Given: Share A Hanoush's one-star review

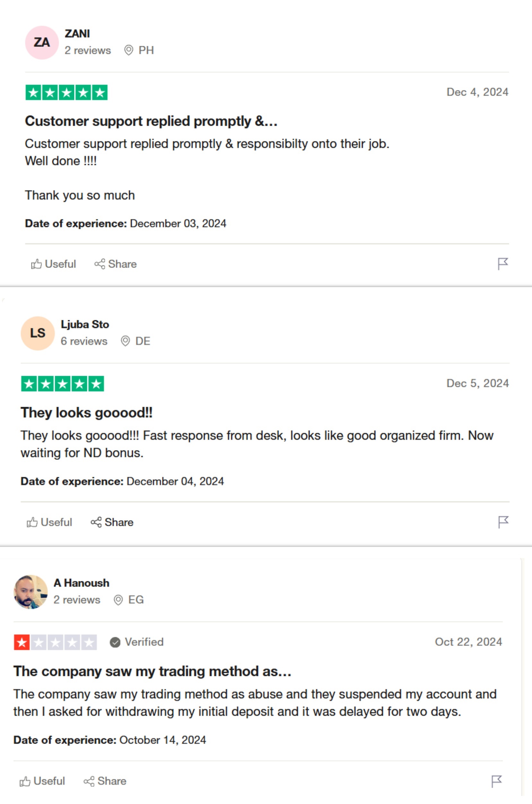Looking at the screenshot, I should 105,781.
